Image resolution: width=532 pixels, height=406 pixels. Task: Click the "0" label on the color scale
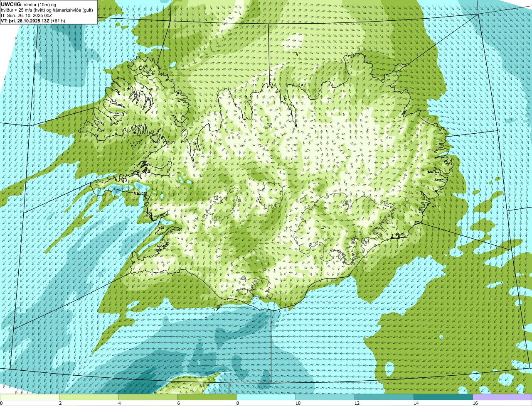click(1, 403)
